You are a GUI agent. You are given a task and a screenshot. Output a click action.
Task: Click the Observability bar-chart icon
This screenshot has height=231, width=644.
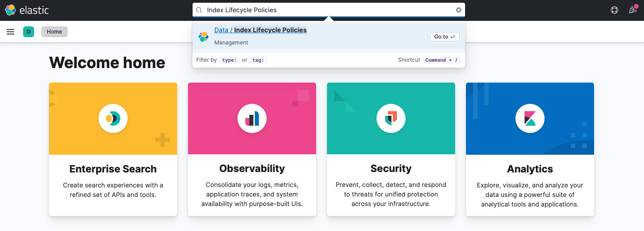click(x=252, y=118)
